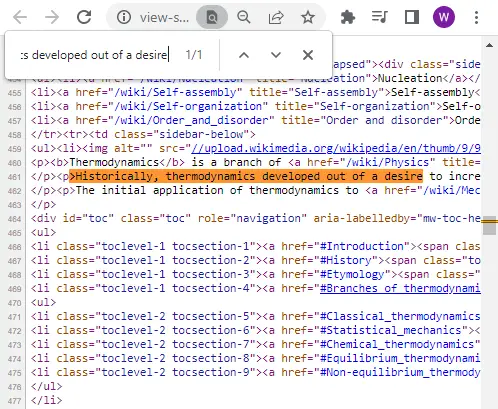Click the vertical scrollbar thumb

tap(489, 226)
